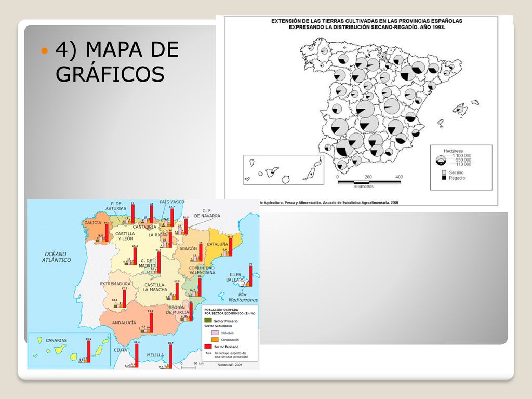This screenshot has height=399, width=532.
Task: Click the "Secano" legend label
Action: click(x=456, y=172)
